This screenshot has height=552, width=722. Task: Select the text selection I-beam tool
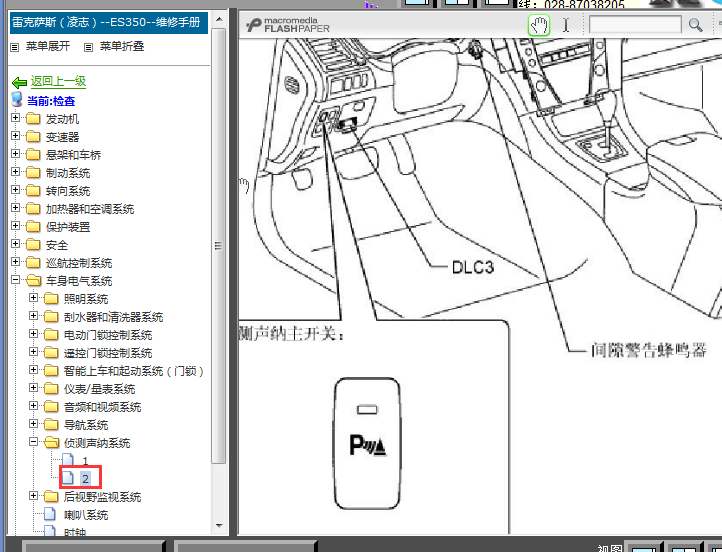[x=566, y=25]
